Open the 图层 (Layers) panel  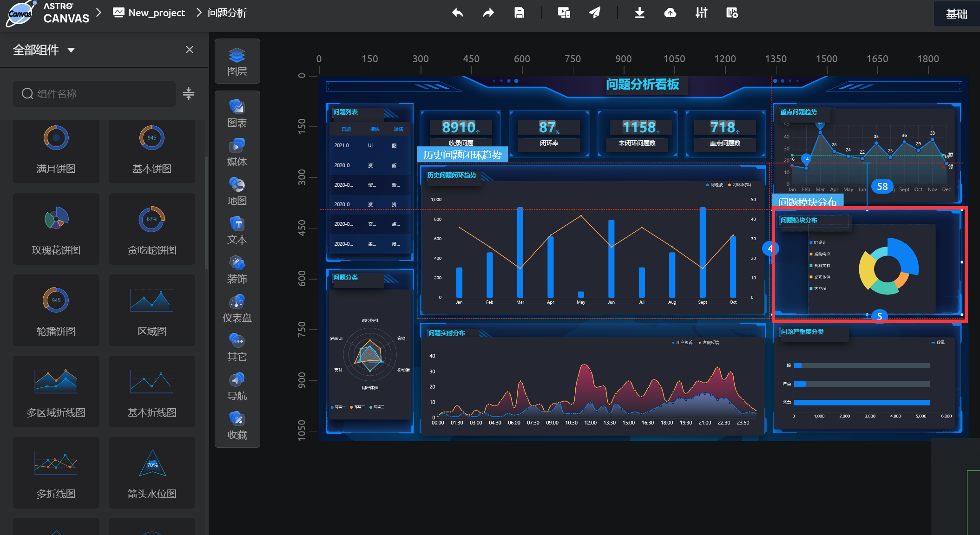[237, 62]
